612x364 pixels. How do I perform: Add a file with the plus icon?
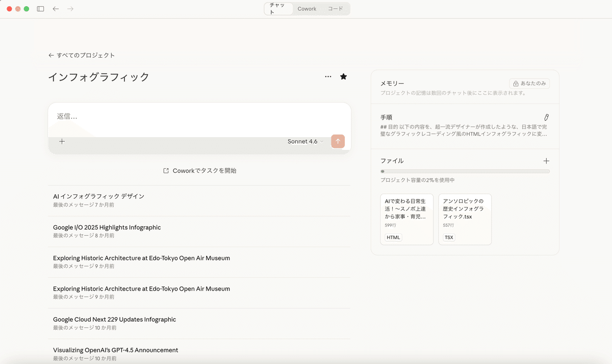(546, 161)
